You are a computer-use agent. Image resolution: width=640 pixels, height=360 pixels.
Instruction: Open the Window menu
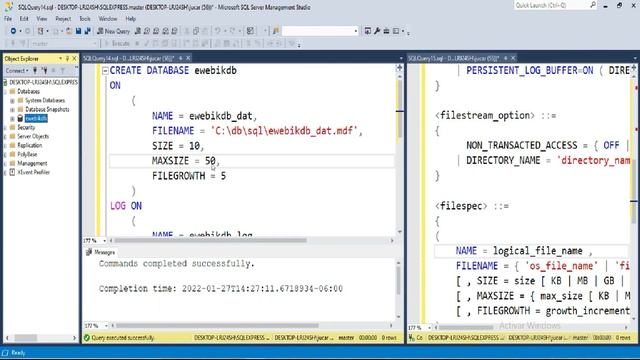108,19
